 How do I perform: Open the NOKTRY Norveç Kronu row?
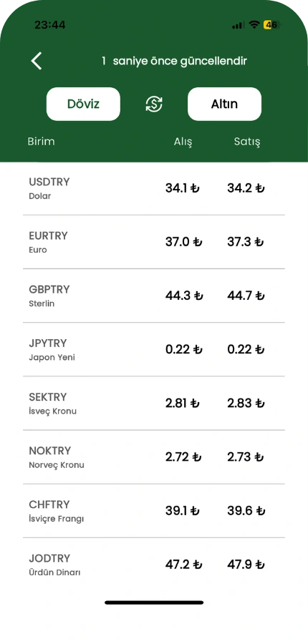point(154,457)
